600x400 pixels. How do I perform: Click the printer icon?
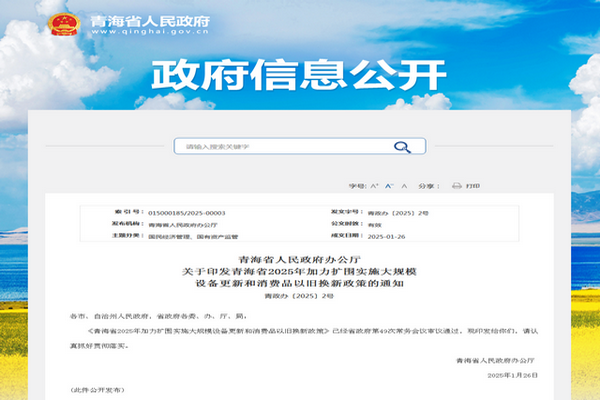coord(456,186)
